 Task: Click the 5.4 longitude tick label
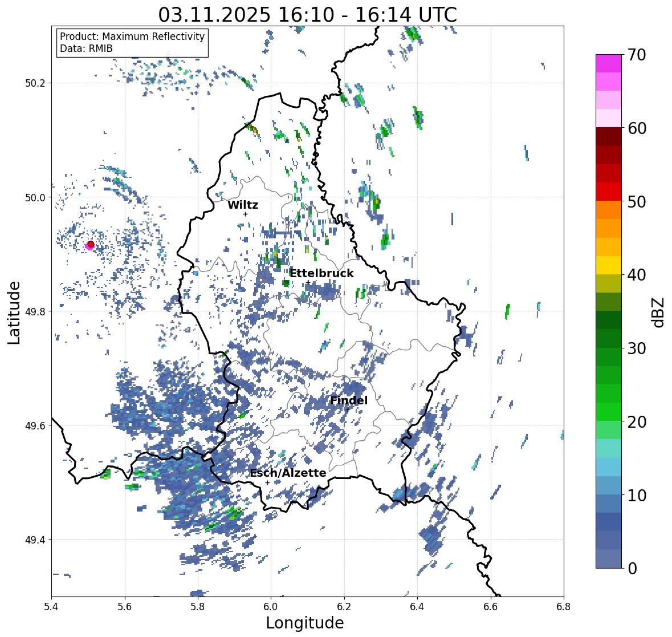click(51, 606)
